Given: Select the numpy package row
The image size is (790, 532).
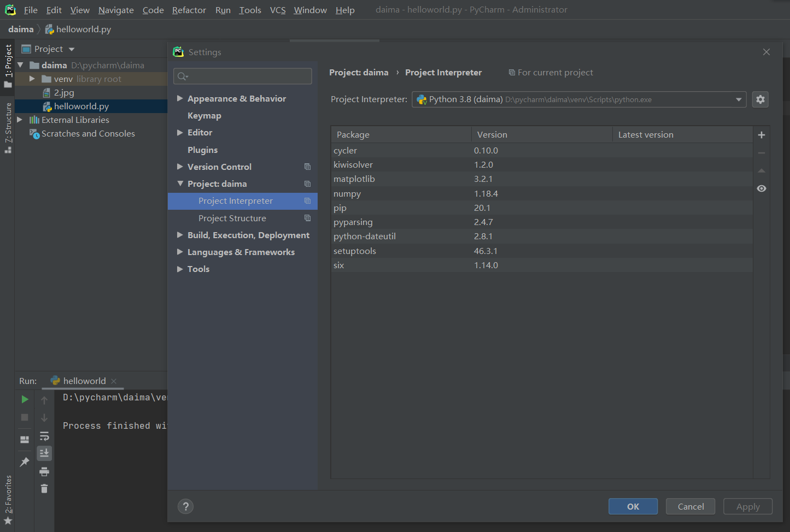Looking at the screenshot, I should pos(542,193).
